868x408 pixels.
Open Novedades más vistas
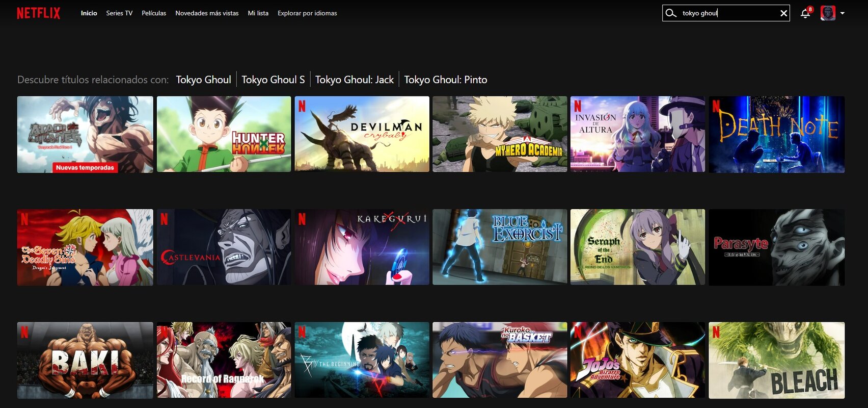coord(207,13)
